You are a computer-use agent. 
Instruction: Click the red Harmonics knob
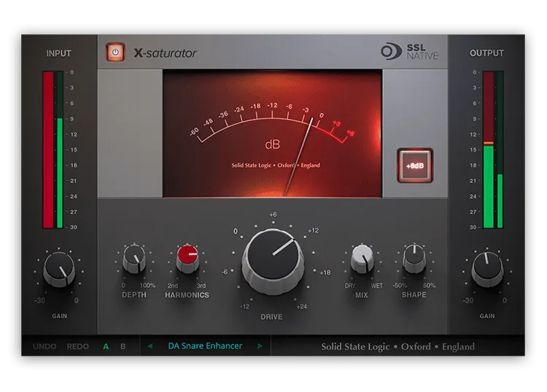pos(187,259)
